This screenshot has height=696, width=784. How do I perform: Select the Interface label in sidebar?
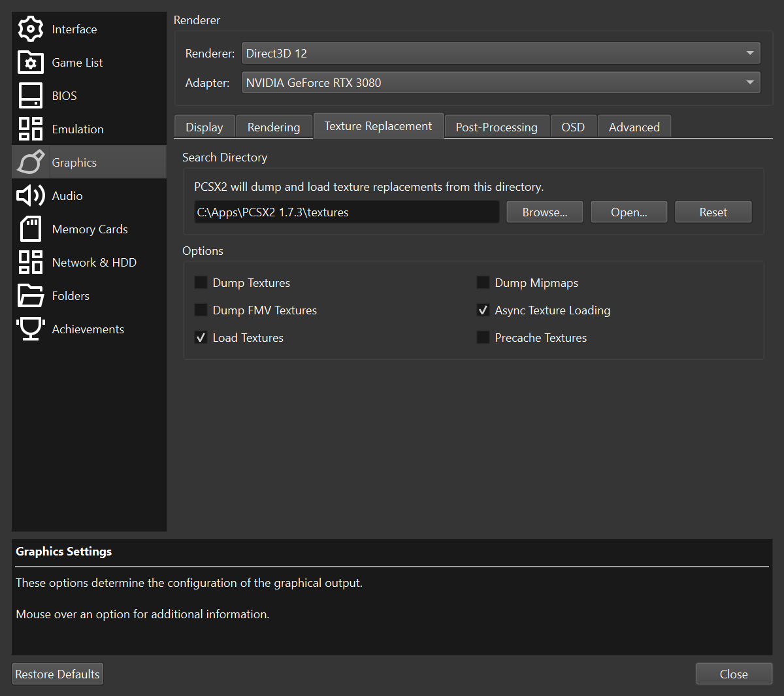click(x=74, y=29)
